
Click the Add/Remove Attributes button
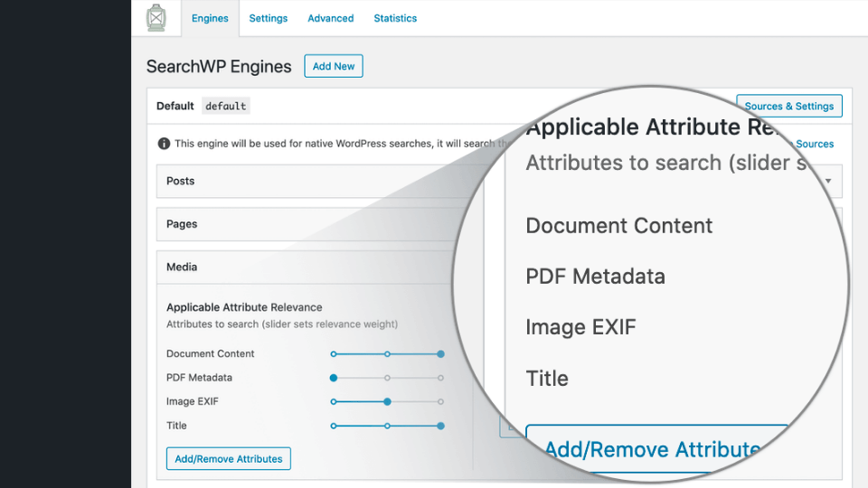(229, 459)
